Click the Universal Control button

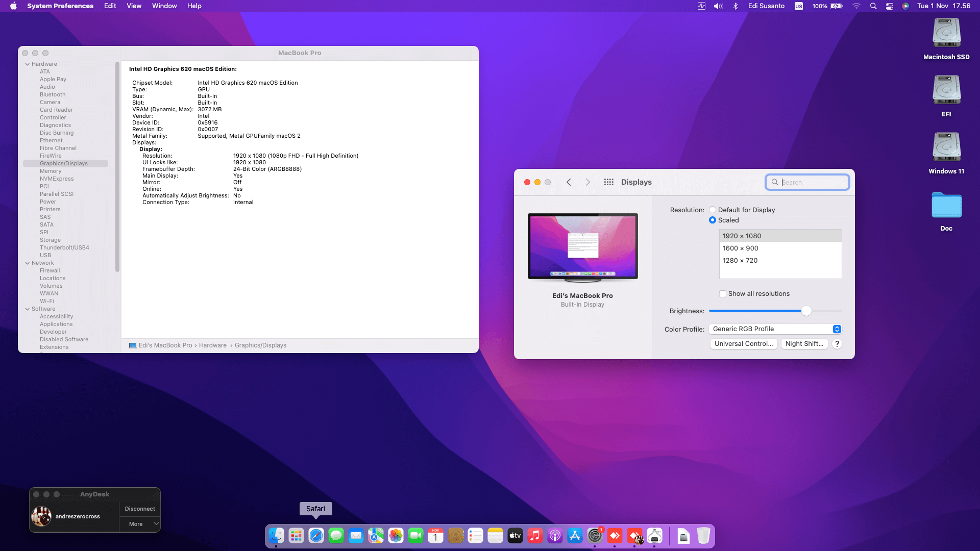[743, 344]
